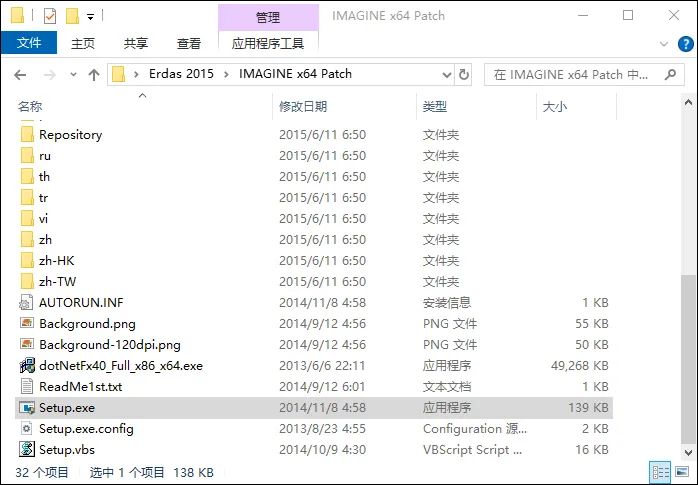698x485 pixels.
Task: Expand address bar history dropdown
Action: (446, 75)
